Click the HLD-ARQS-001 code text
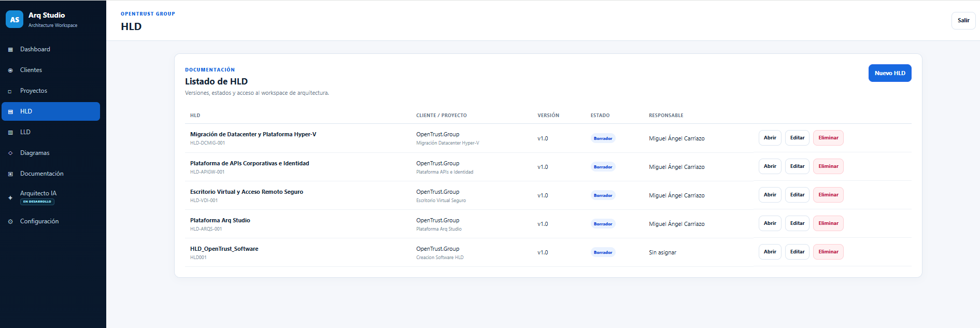Image resolution: width=980 pixels, height=328 pixels. (x=206, y=229)
